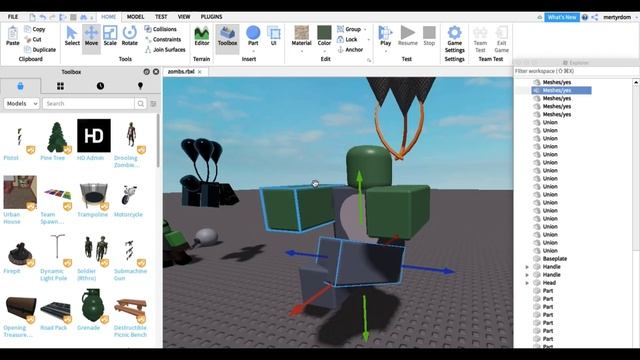Open the FILE menu

pos(13,17)
